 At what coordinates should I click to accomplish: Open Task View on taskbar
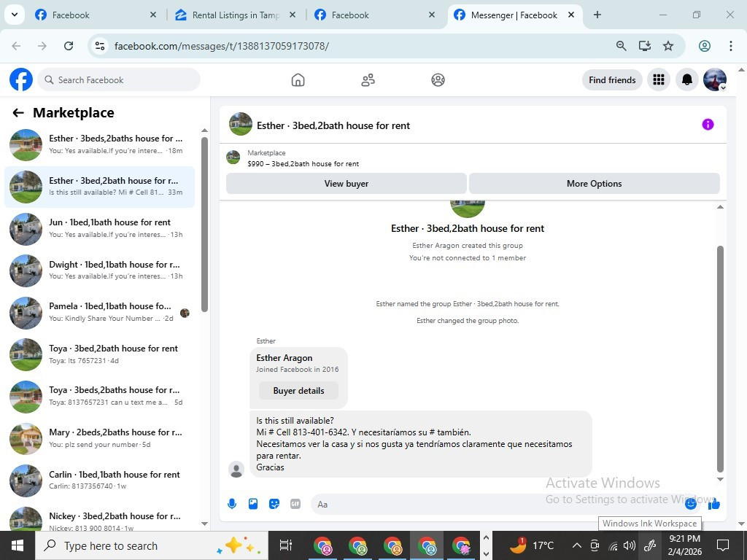[285, 545]
